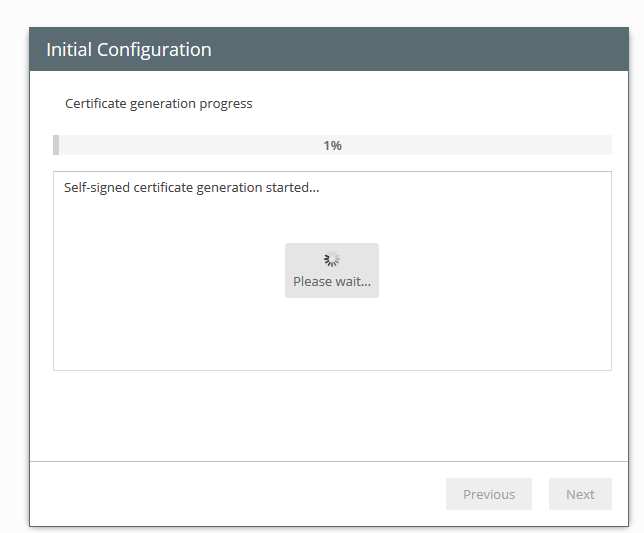Click blank area between log box and footer
Screen dimensions: 644x533
(x=330, y=415)
